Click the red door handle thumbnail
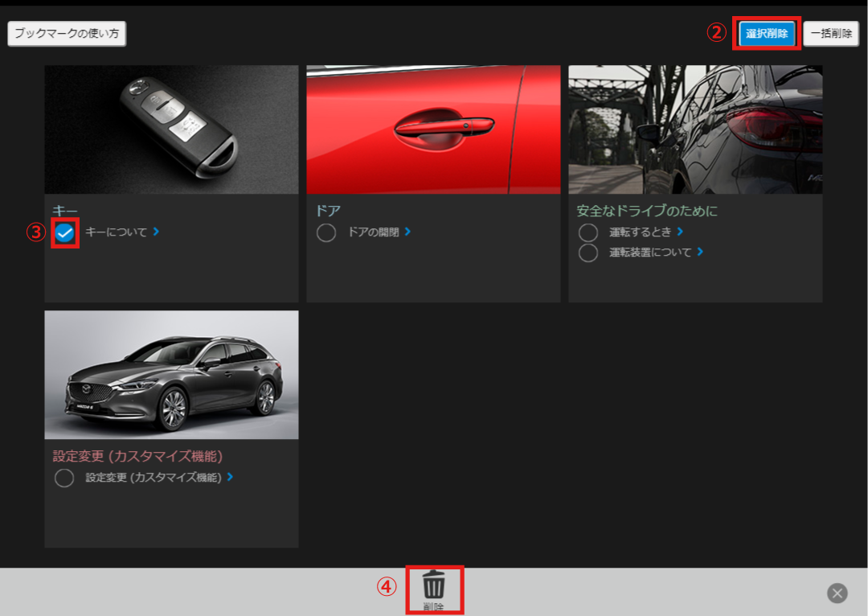 433,129
